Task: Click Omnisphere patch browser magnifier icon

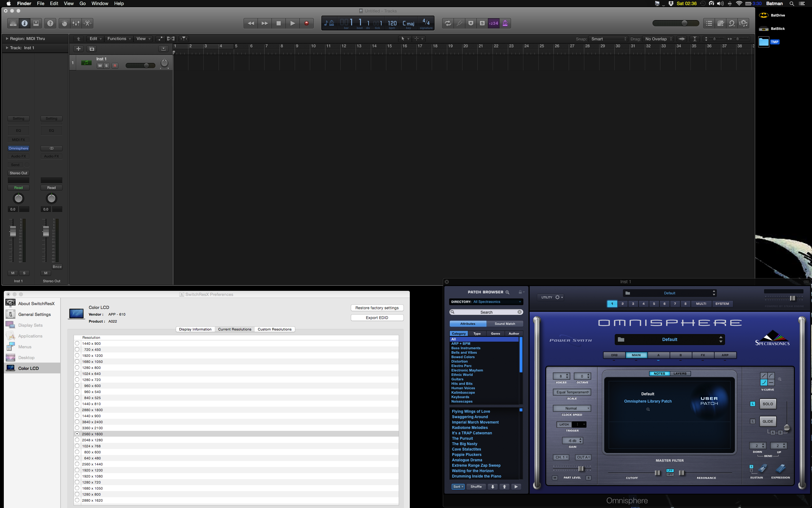Action: pos(507,292)
